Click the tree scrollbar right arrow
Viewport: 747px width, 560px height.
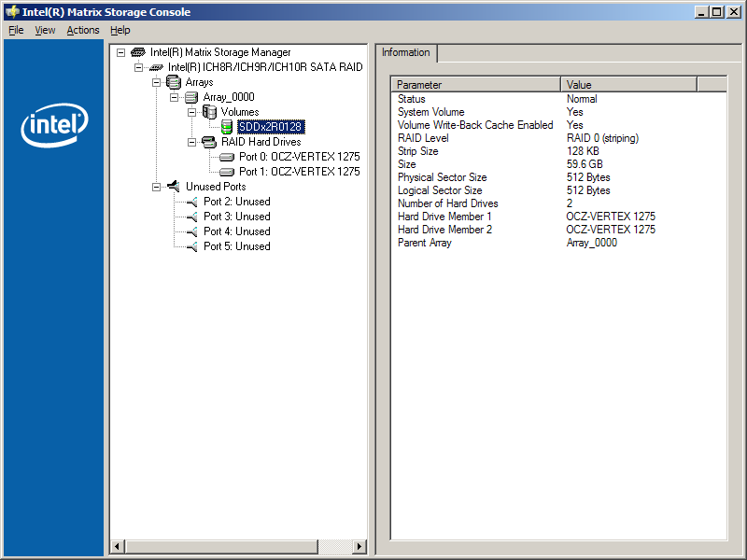tap(359, 547)
